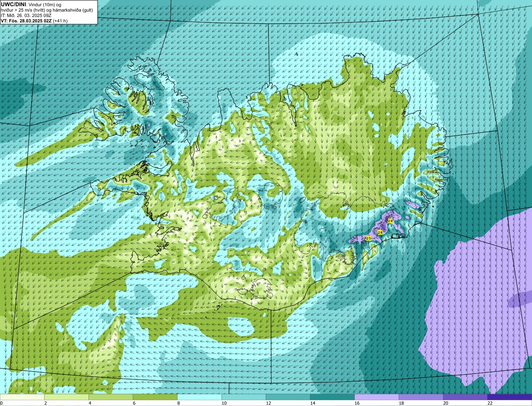Click the scale tick label 14
This screenshot has height=406, width=532.
(x=313, y=403)
